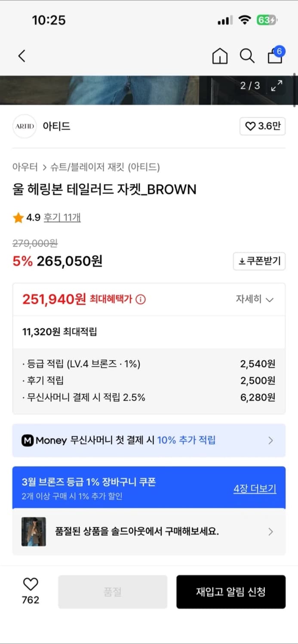View the 후기 11개 reviews link
This screenshot has height=644, width=298.
62,218
